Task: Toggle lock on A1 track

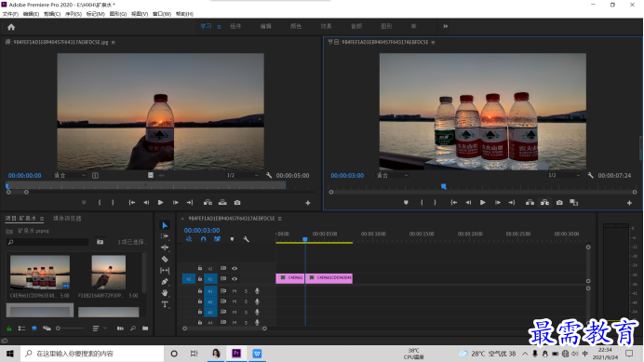Action: point(200,291)
